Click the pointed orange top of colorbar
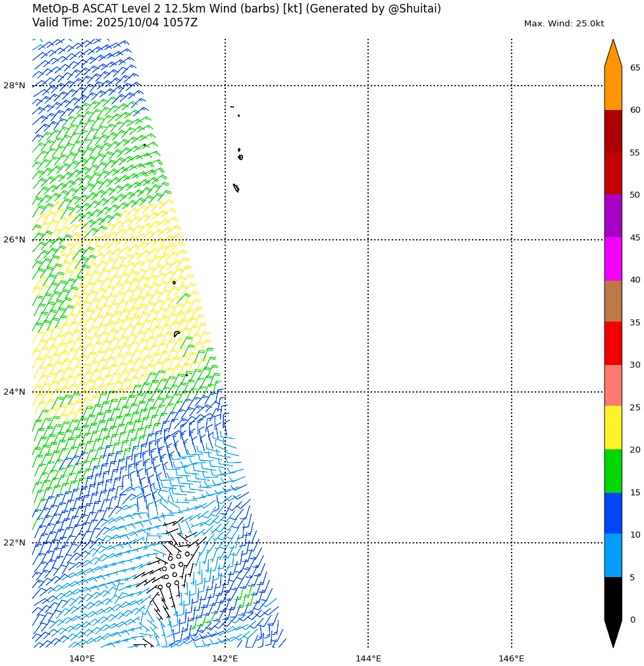 613,54
